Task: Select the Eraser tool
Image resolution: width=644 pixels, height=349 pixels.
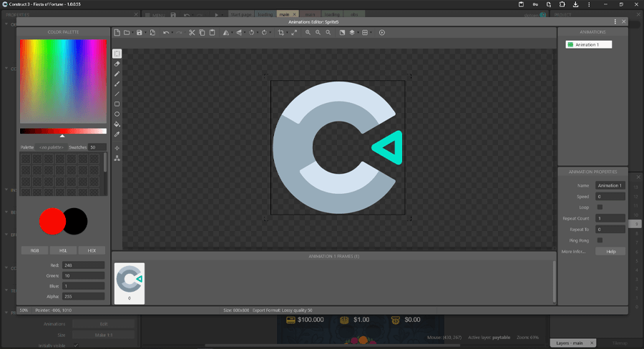Action: (x=117, y=64)
